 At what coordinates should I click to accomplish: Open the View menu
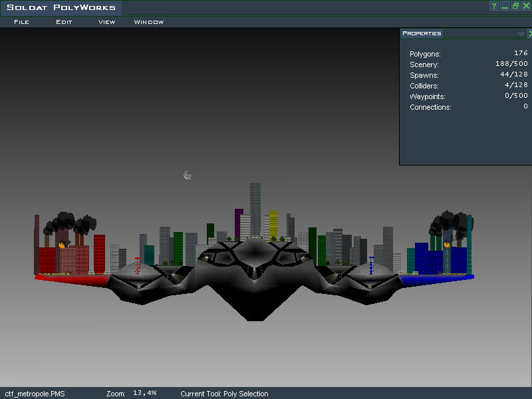(x=106, y=22)
